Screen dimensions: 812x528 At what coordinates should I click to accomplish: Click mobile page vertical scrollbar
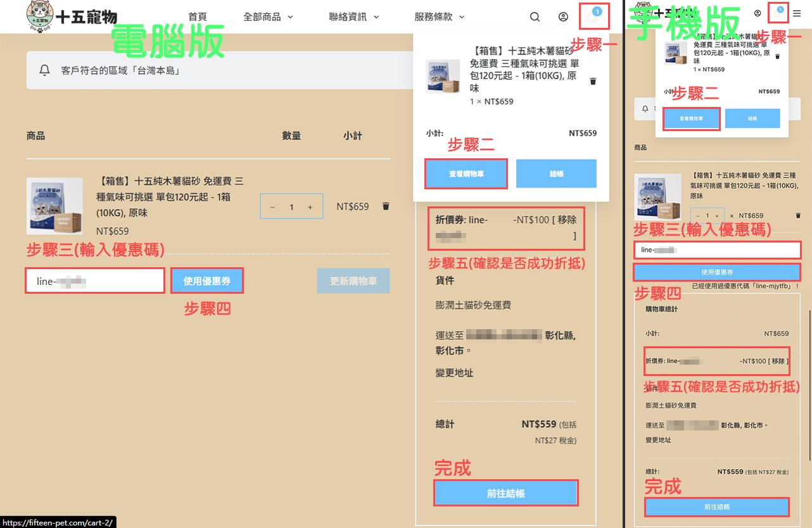[809, 386]
